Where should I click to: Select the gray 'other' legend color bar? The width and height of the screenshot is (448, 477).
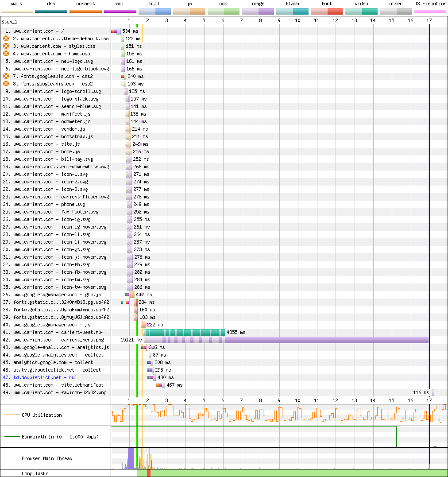396,11
